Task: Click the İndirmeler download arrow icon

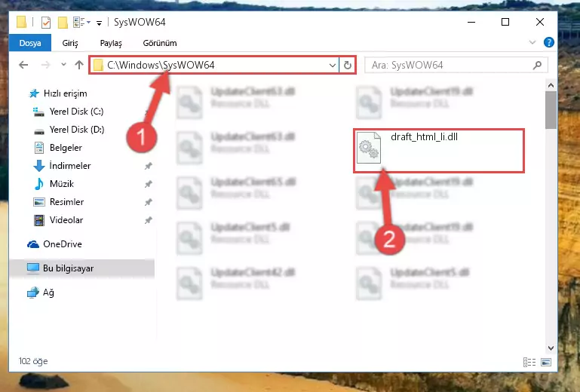Action: 39,166
